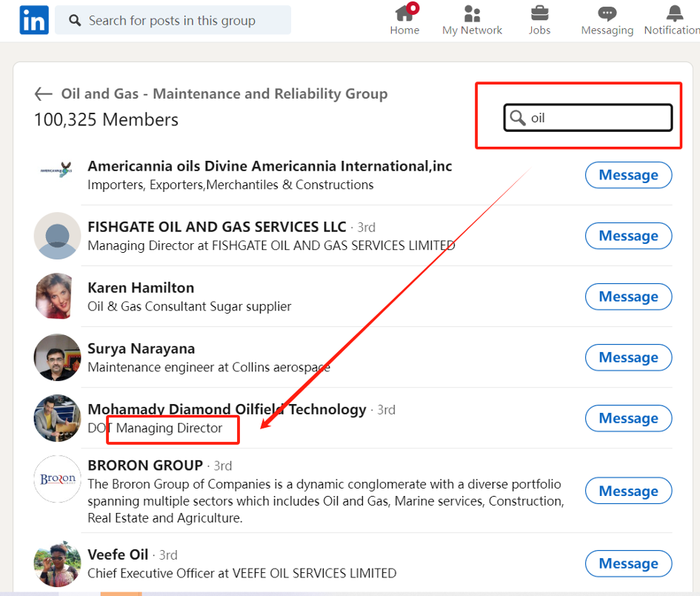The width and height of the screenshot is (700, 596).
Task: Click member search field containing 'oil'
Action: [x=588, y=118]
